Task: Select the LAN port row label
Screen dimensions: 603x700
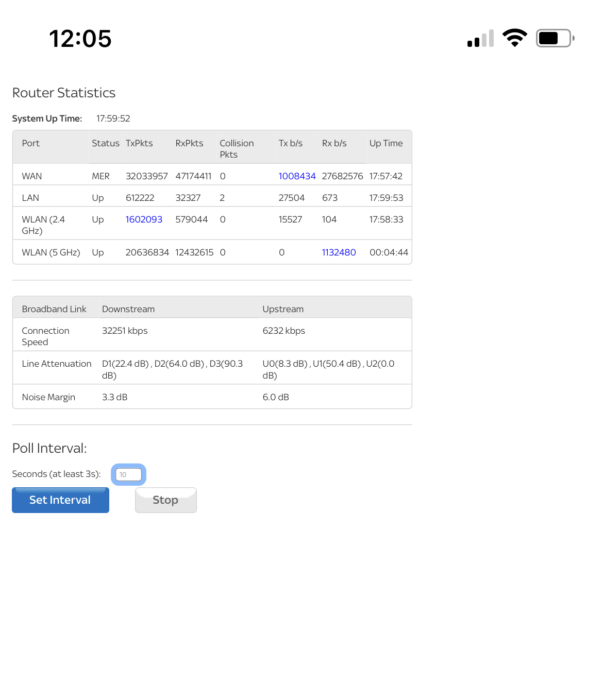Action: click(30, 198)
